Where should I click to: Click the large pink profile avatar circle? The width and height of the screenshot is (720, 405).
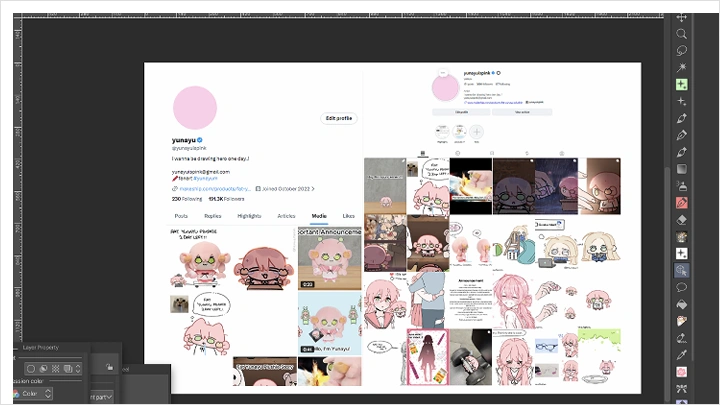pos(195,108)
